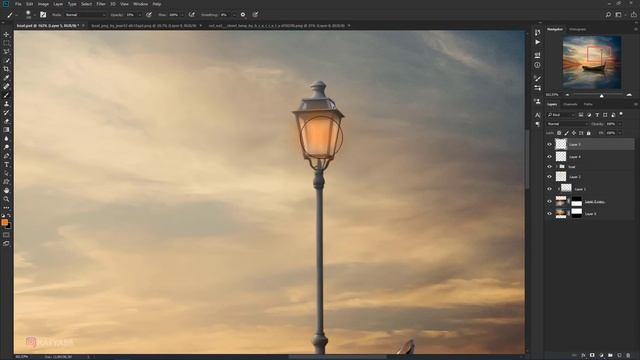
Task: Open brush Mode dropdown
Action: pyautogui.click(x=85, y=15)
